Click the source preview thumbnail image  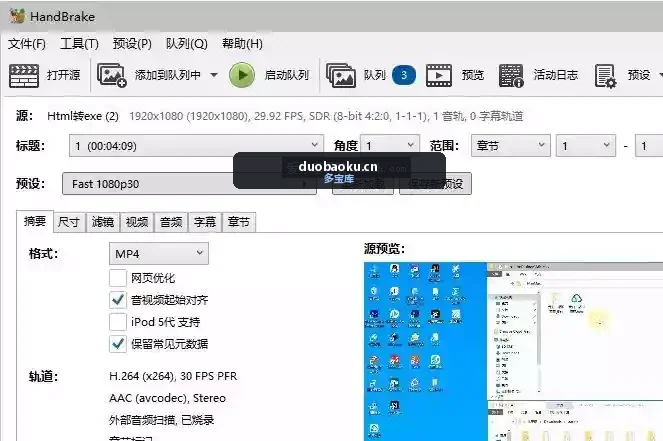pos(513,351)
